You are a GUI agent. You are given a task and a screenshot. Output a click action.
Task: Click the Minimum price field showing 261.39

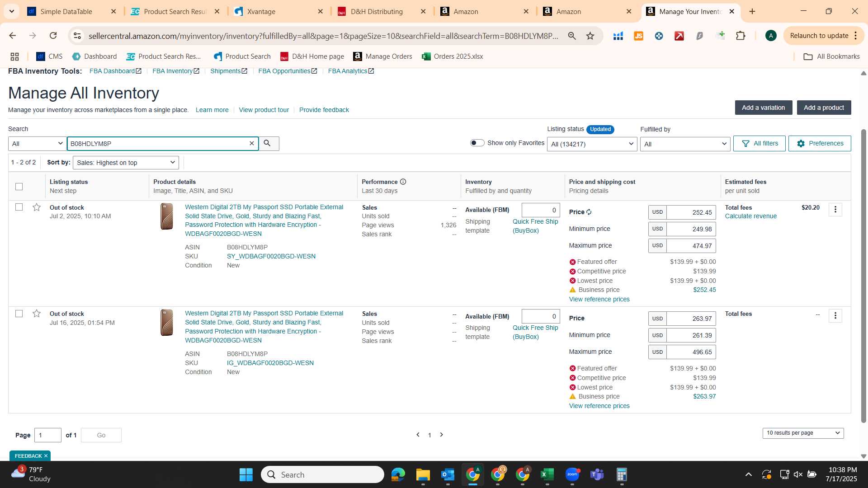(691, 335)
